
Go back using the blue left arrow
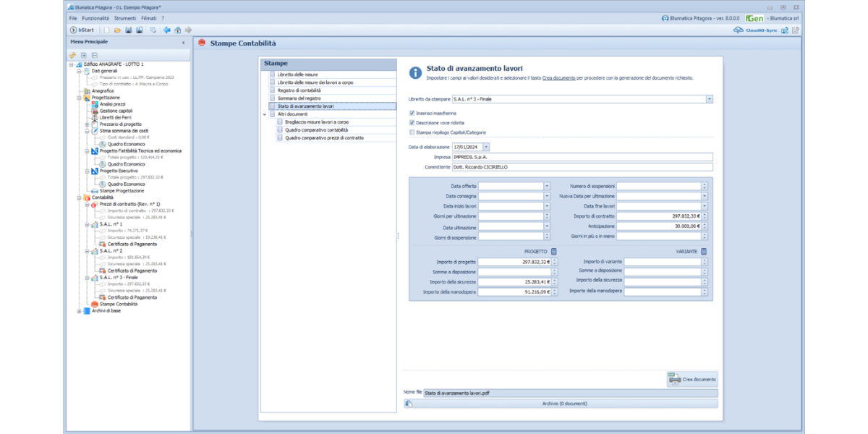click(167, 30)
